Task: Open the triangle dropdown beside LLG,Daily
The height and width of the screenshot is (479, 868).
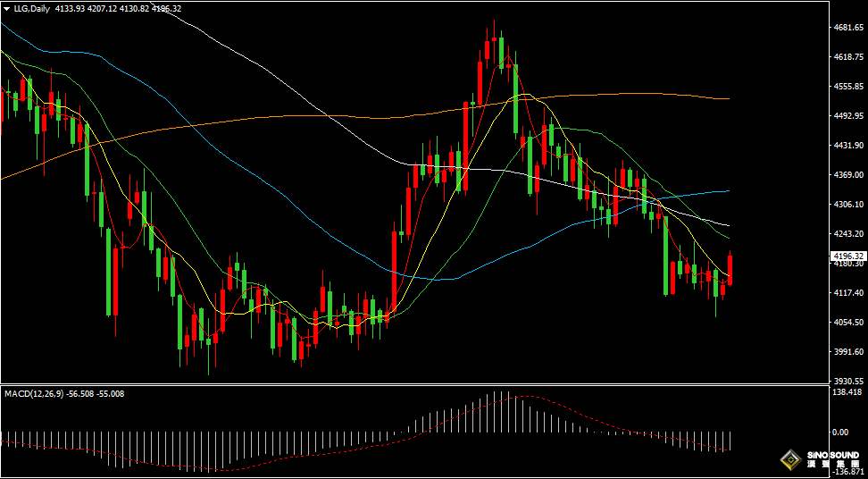Action: point(6,8)
